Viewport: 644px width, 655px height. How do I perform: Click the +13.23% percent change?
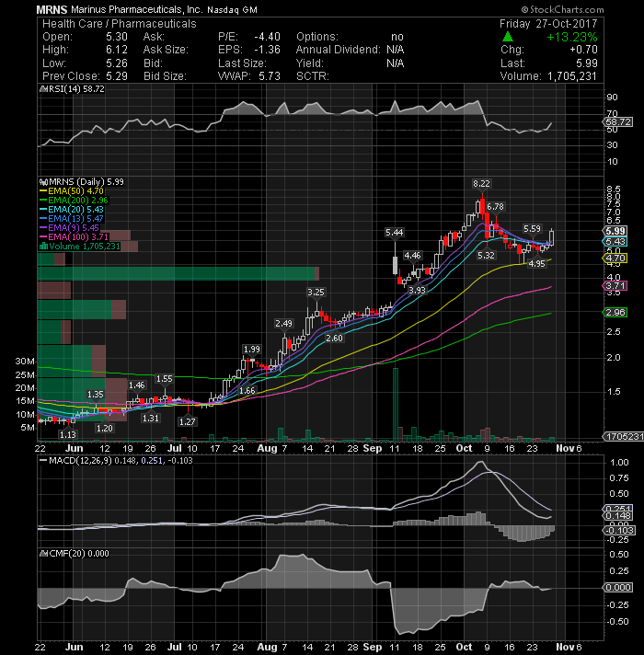click(571, 37)
